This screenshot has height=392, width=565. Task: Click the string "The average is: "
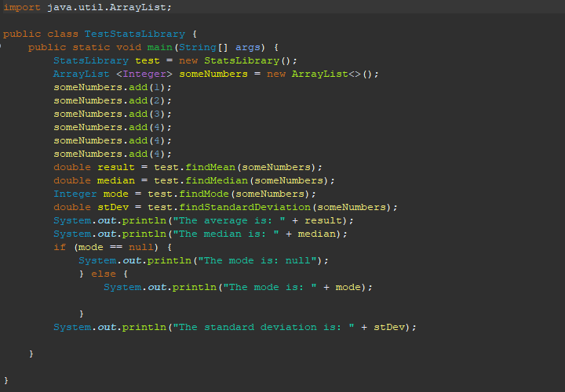click(229, 220)
